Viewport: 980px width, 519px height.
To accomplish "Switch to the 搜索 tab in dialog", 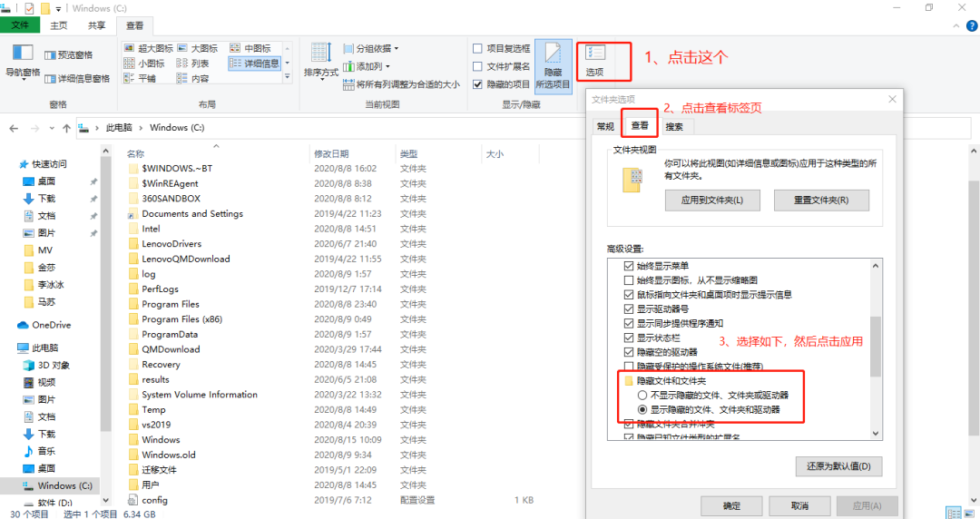I will pyautogui.click(x=674, y=126).
